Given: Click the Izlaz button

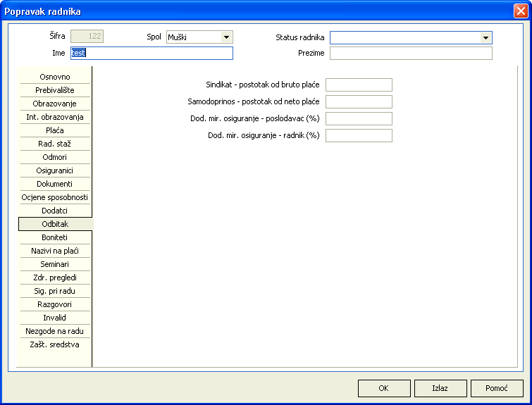Looking at the screenshot, I should pyautogui.click(x=440, y=388).
